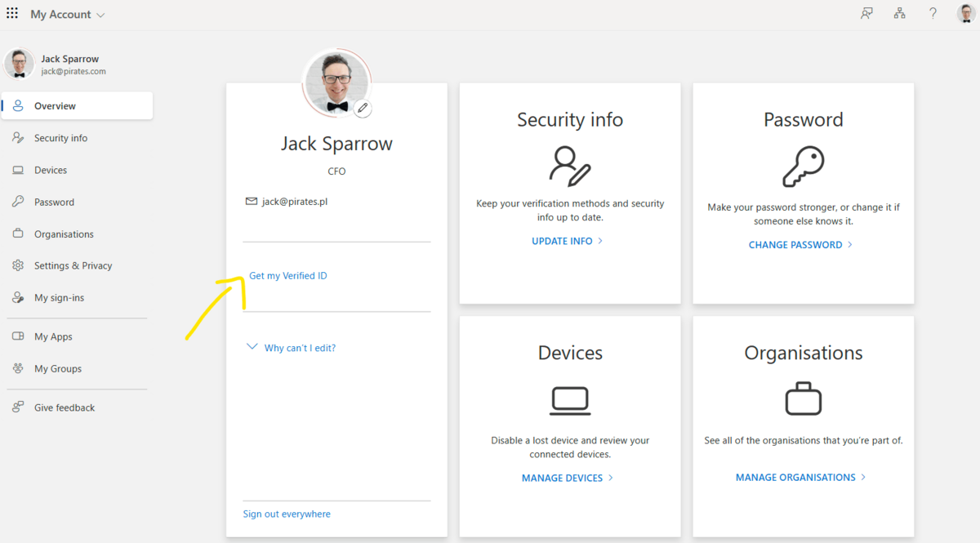The width and height of the screenshot is (980, 543).
Task: Click the feedback icon in the top bar
Action: (866, 13)
